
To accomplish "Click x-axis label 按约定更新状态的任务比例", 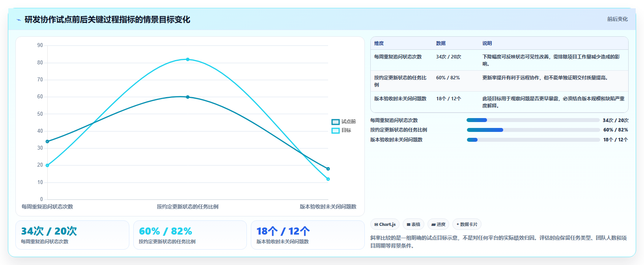I will (188, 207).
